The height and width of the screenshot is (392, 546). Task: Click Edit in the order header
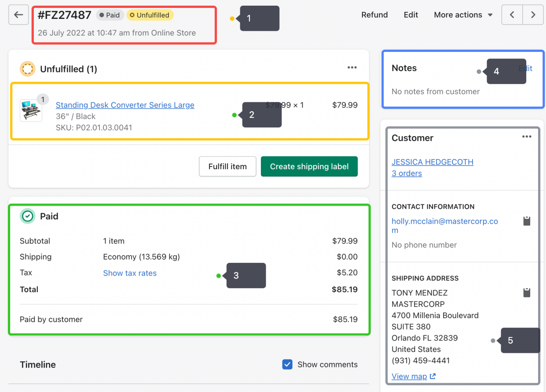coord(411,15)
